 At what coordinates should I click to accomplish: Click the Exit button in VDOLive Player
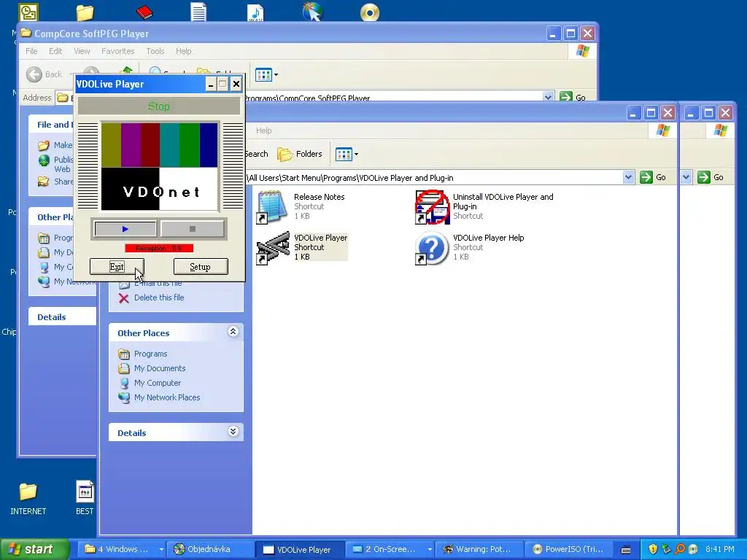pos(117,267)
